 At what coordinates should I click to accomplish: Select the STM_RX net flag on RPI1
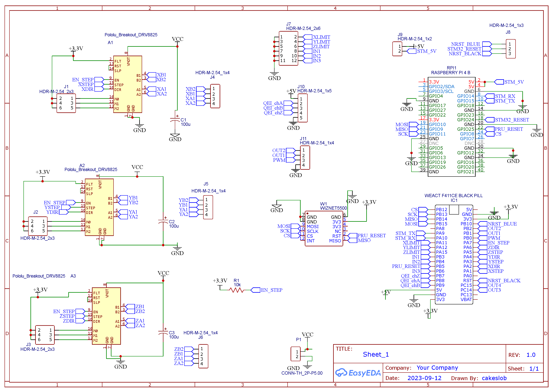(500, 96)
